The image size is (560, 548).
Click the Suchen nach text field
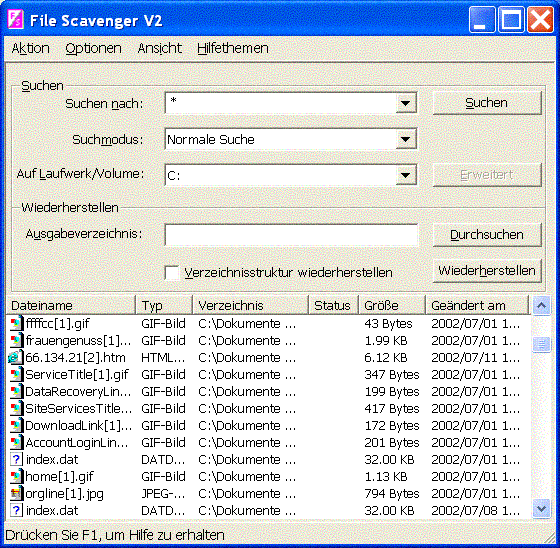281,103
